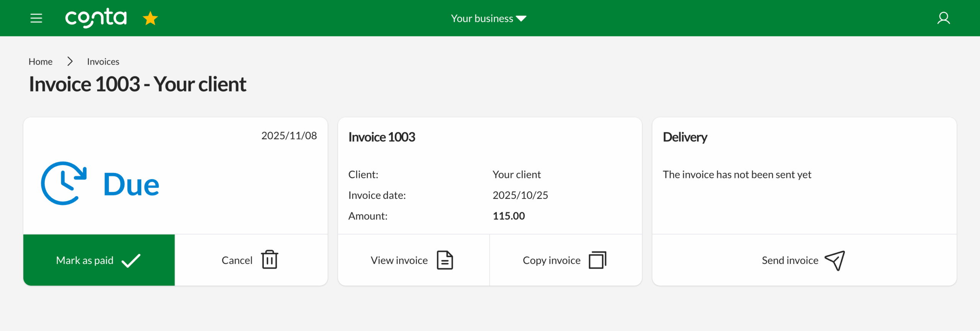Click the document icon beside View invoice

445,260
